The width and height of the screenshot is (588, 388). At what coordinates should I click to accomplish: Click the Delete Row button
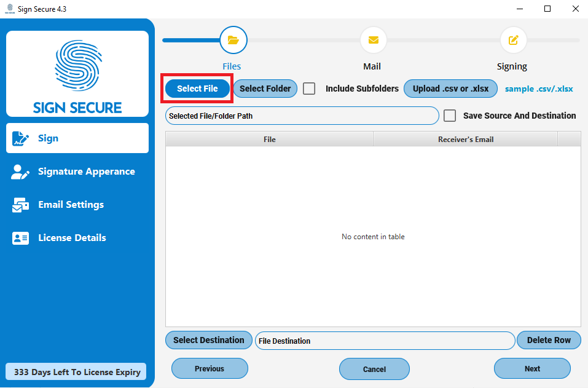[549, 340]
